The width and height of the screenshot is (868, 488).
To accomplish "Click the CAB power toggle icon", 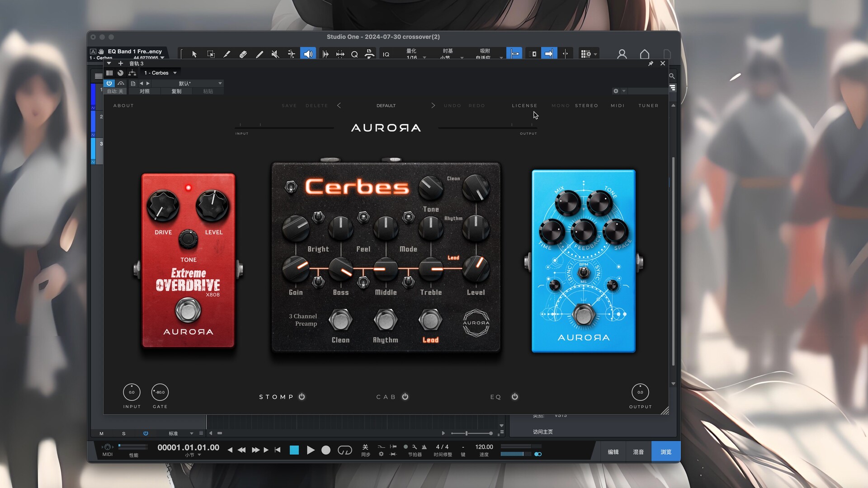I will (406, 397).
